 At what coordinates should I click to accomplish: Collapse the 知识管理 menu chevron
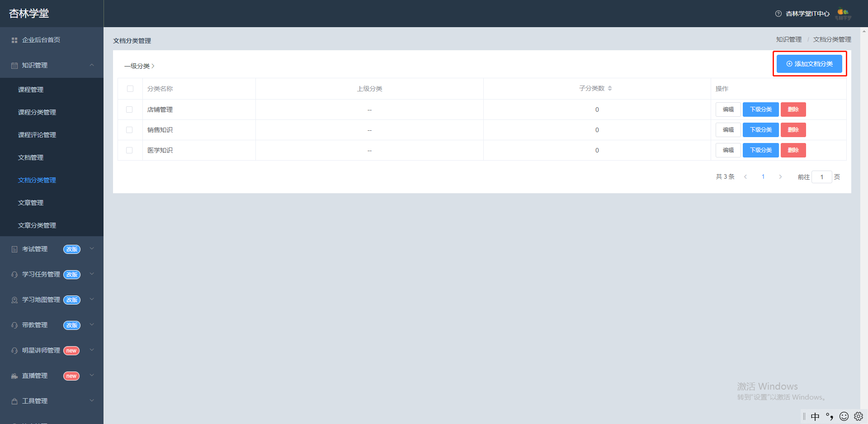[x=92, y=65]
